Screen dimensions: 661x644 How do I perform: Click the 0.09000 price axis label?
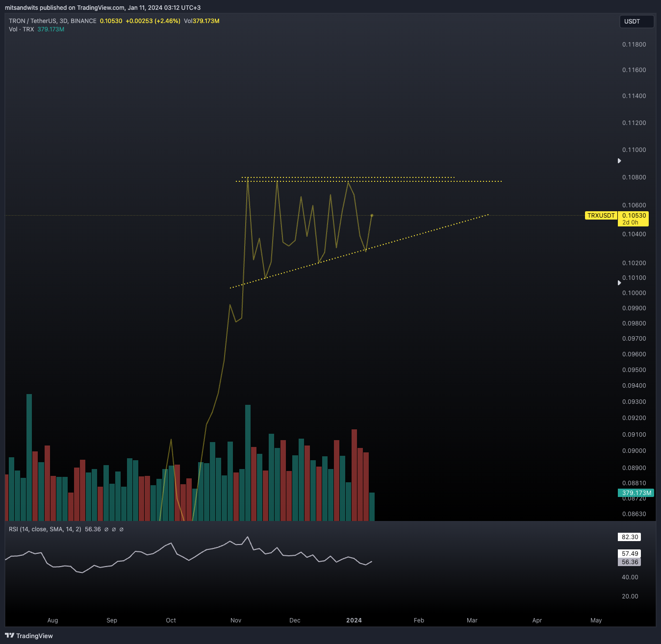pyautogui.click(x=634, y=451)
